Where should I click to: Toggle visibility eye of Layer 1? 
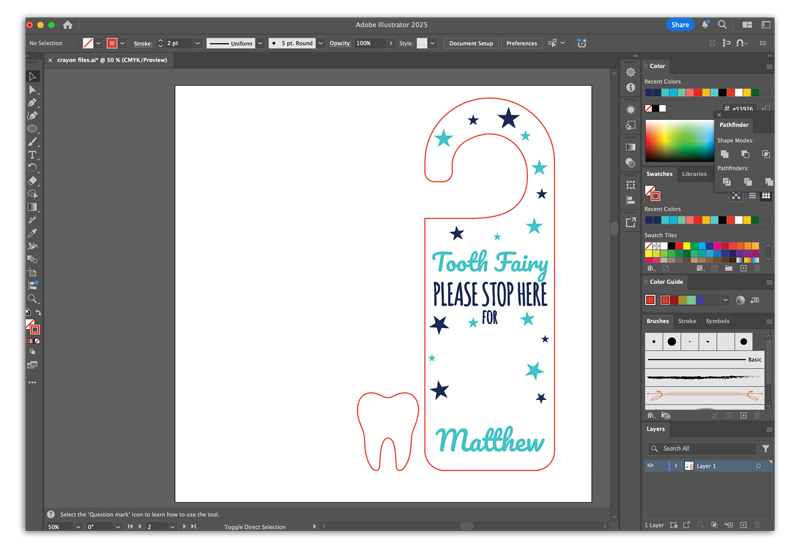click(x=651, y=465)
